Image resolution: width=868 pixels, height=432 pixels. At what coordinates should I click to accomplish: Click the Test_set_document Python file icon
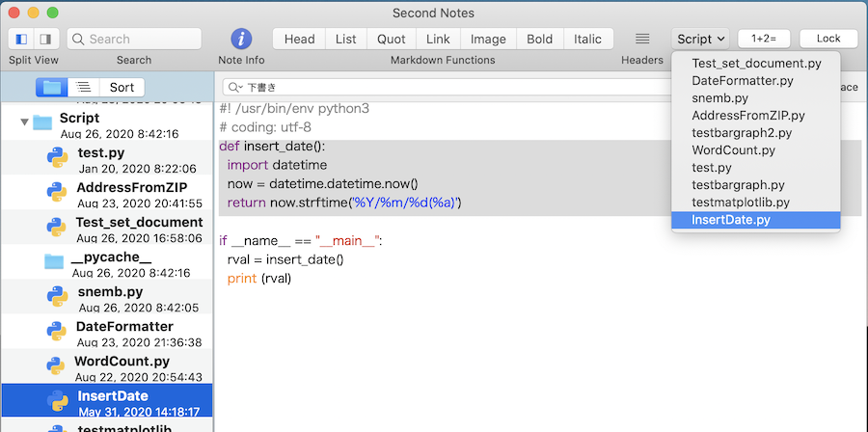58,227
